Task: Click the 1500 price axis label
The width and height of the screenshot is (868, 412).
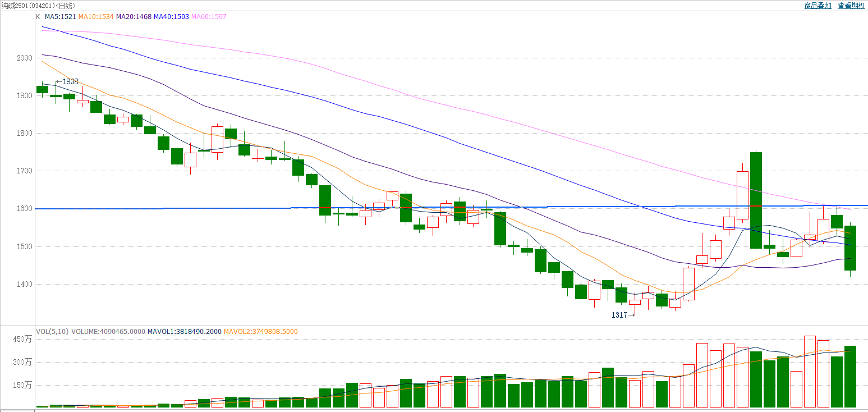Action: [x=26, y=247]
